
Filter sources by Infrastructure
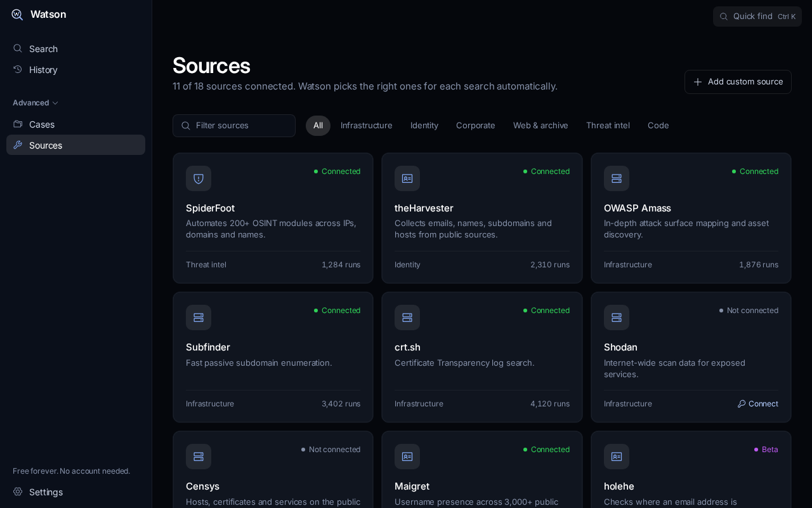367,126
